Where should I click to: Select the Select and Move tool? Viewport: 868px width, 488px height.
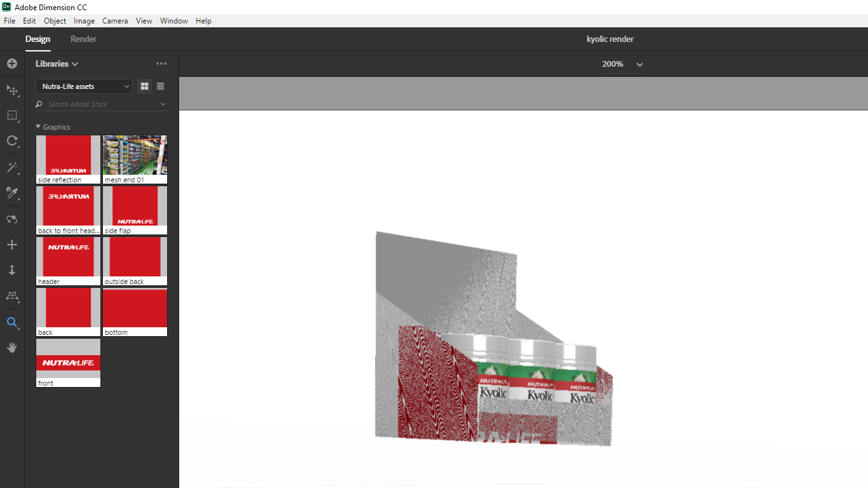12,90
